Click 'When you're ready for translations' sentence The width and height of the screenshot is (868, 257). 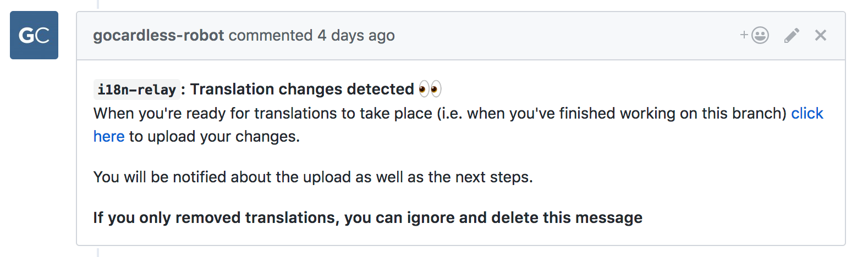[263, 113]
